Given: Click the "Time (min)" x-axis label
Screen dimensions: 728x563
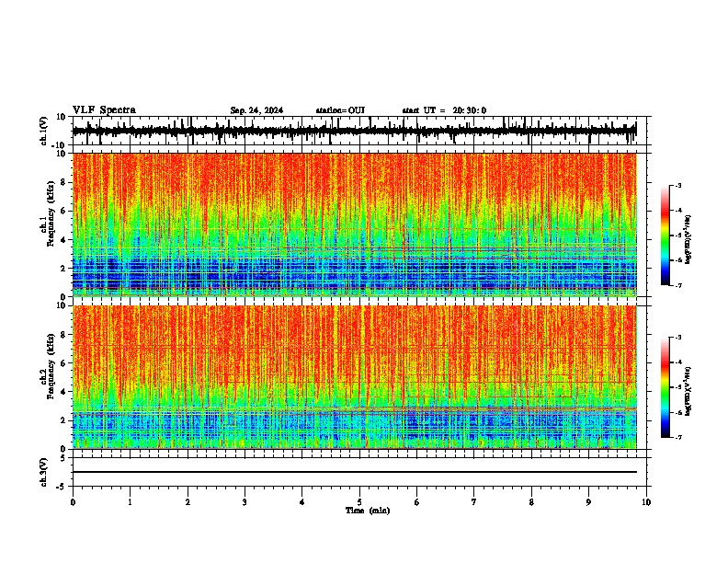Looking at the screenshot, I should pyautogui.click(x=368, y=511).
